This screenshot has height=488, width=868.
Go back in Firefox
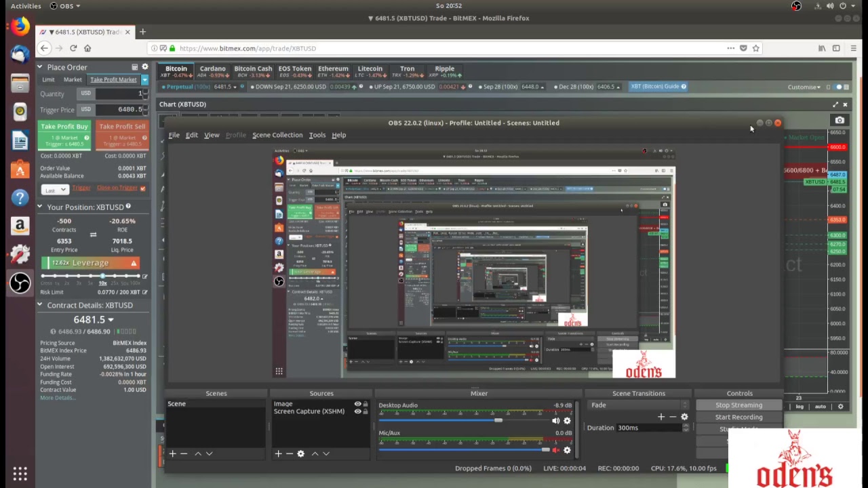44,48
